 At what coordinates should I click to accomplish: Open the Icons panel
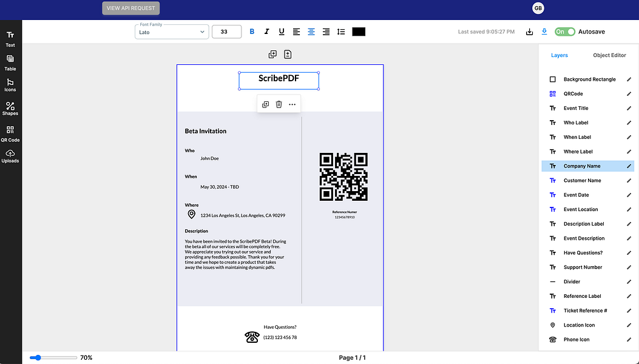pyautogui.click(x=10, y=84)
